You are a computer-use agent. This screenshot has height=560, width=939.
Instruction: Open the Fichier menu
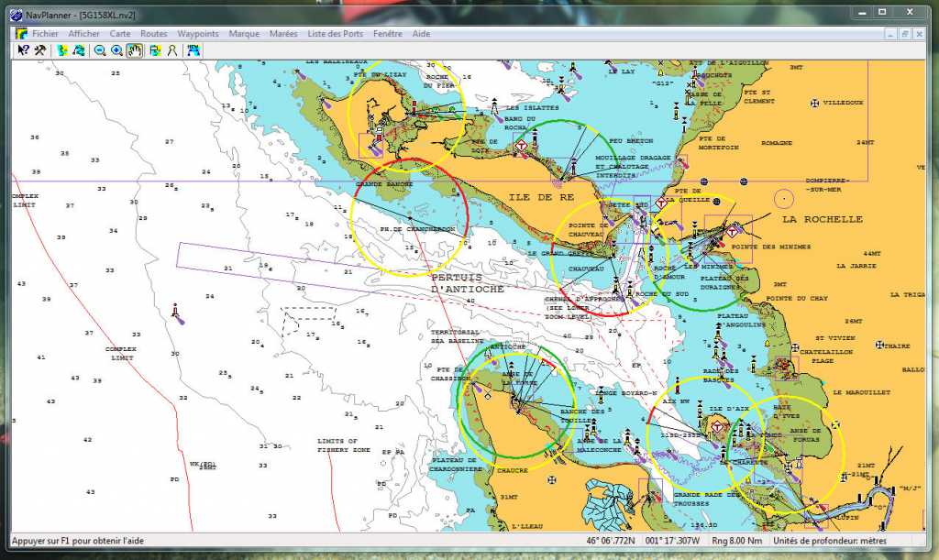45,34
